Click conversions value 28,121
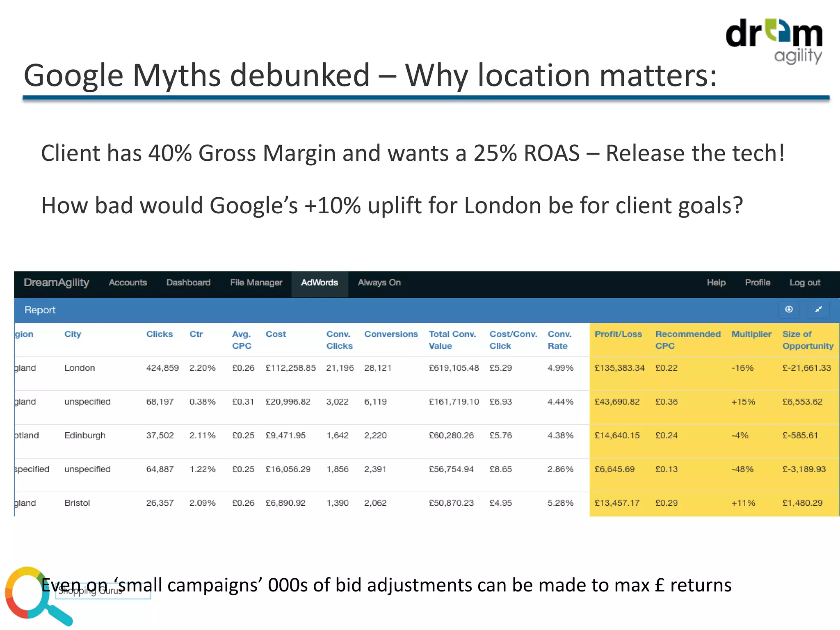Screen dimensions: 840x630 pyautogui.click(x=378, y=368)
